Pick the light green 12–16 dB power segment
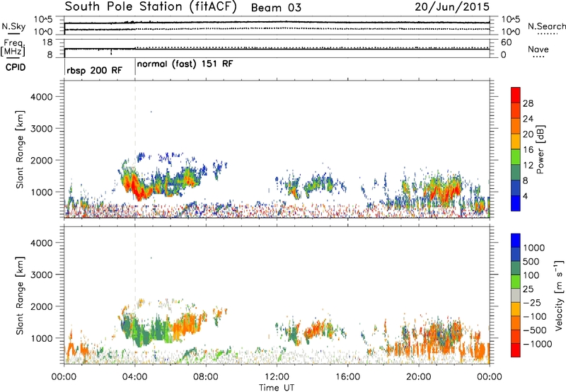566x392 pixels. click(x=516, y=157)
